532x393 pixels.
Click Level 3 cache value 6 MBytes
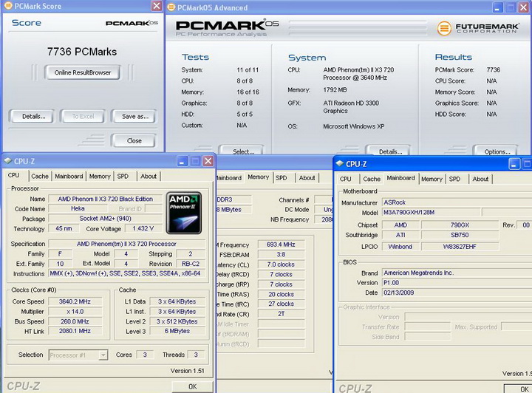coord(177,331)
